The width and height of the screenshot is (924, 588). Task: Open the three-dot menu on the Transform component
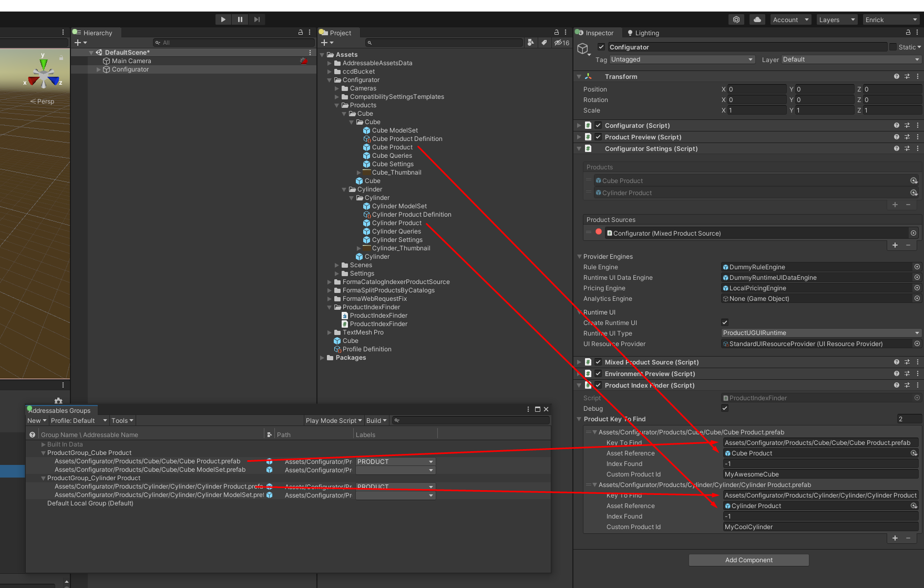pyautogui.click(x=918, y=76)
